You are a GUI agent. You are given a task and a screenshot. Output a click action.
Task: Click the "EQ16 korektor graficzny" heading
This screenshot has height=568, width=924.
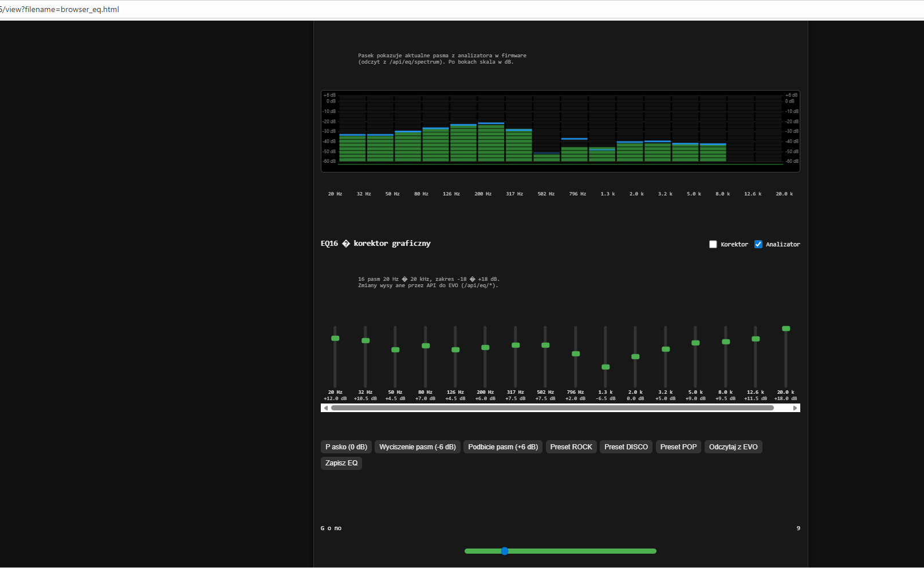pyautogui.click(x=376, y=244)
